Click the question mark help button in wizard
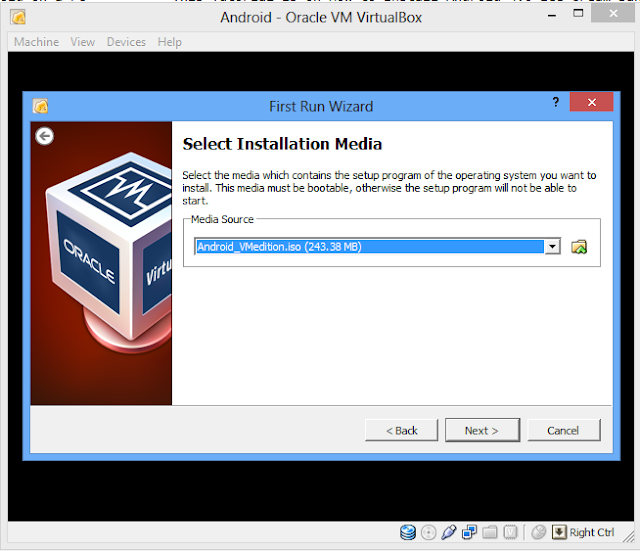This screenshot has height=551, width=640. click(556, 102)
